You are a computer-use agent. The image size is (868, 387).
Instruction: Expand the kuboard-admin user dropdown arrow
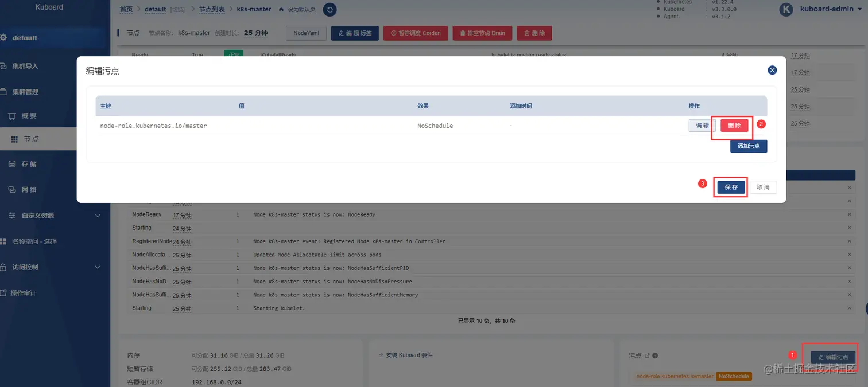tap(859, 9)
